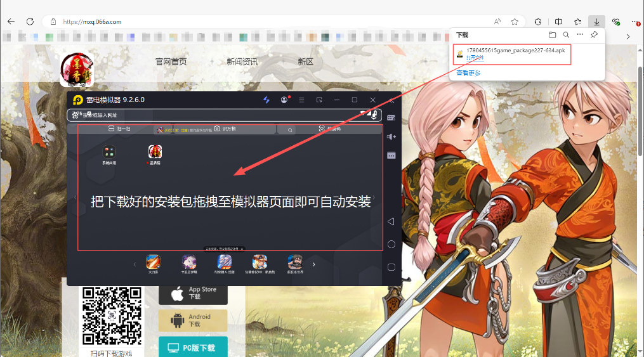Click 查看更多 in Downloads panel
The width and height of the screenshot is (644, 357).
coord(468,73)
